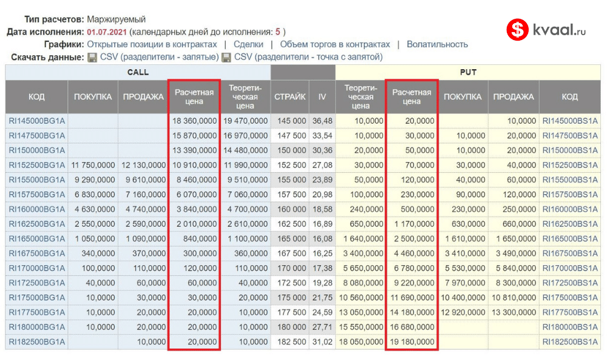Select put theoretical price 18 050,0000

(x=361, y=342)
